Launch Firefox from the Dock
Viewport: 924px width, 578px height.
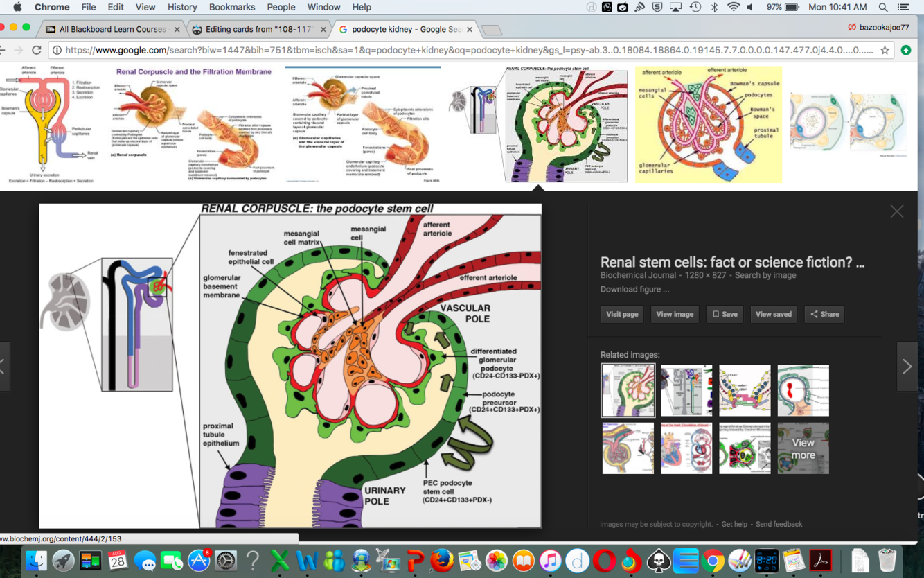pyautogui.click(x=442, y=560)
